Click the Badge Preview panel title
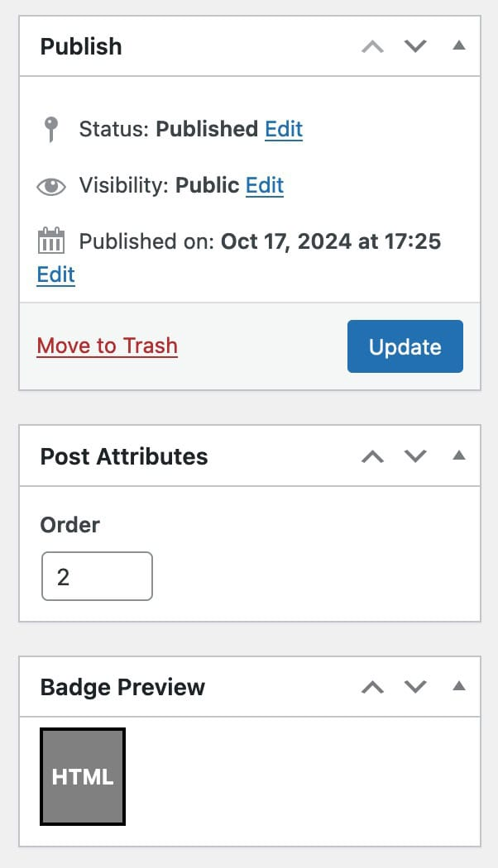498x868 pixels. point(122,687)
